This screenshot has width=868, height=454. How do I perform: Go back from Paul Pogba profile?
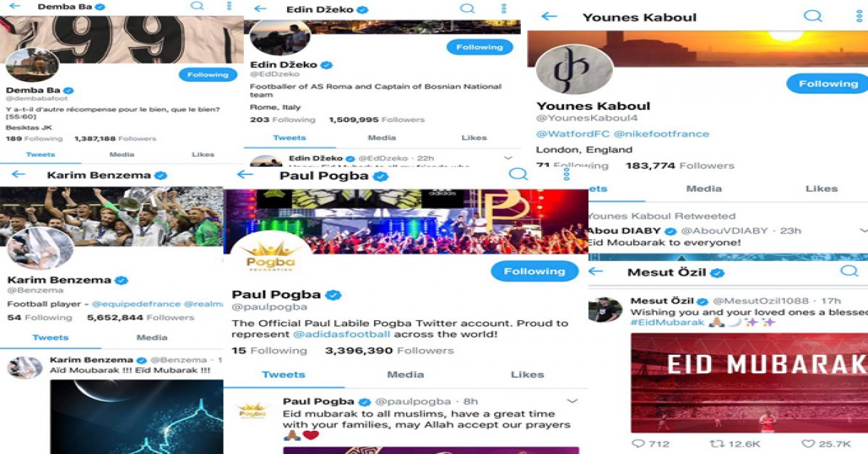coord(245,174)
